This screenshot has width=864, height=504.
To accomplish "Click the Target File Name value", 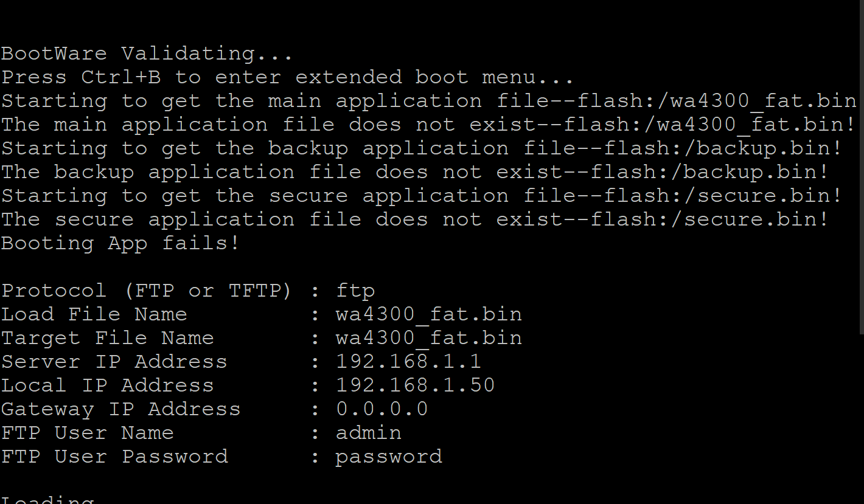I will (x=428, y=338).
